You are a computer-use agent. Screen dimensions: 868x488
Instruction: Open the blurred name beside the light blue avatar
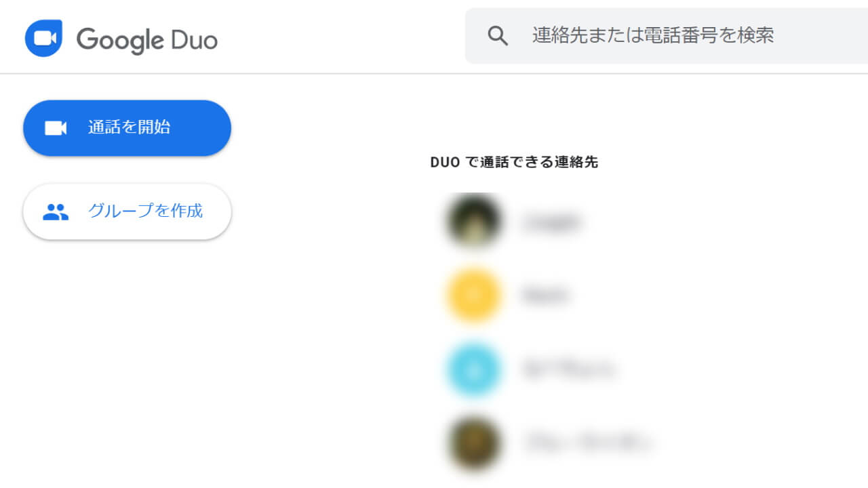tap(568, 370)
